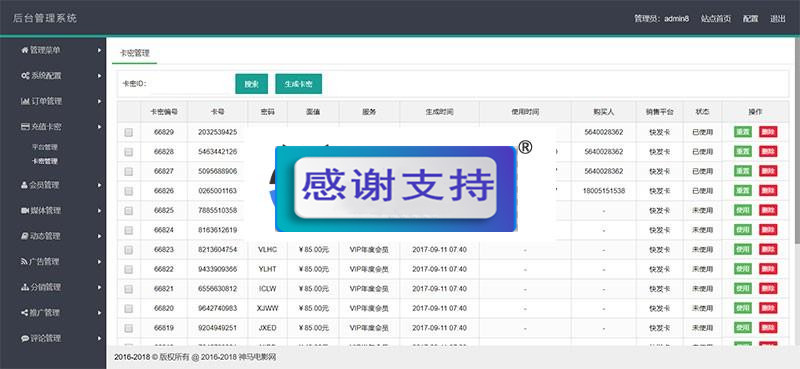Click 使用 for card 66825
The height and width of the screenshot is (369, 800).
743,210
